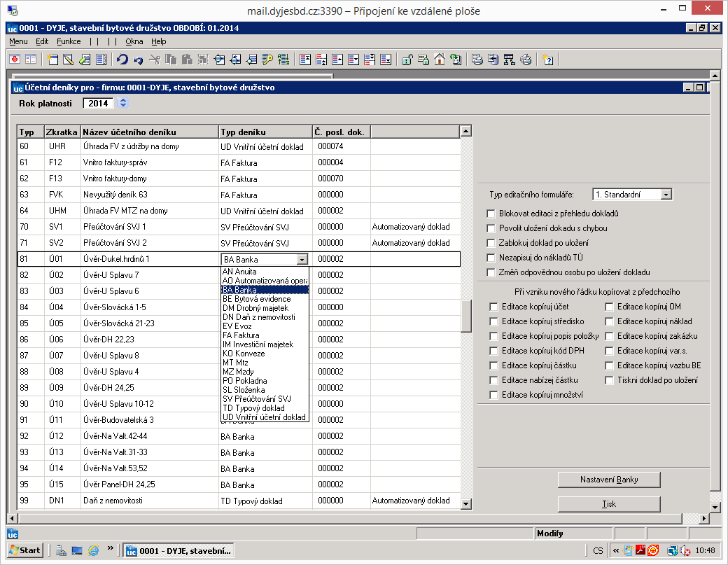Check 'Blokovat editaci z přehledu dokladů'
The image size is (728, 565).
point(491,214)
